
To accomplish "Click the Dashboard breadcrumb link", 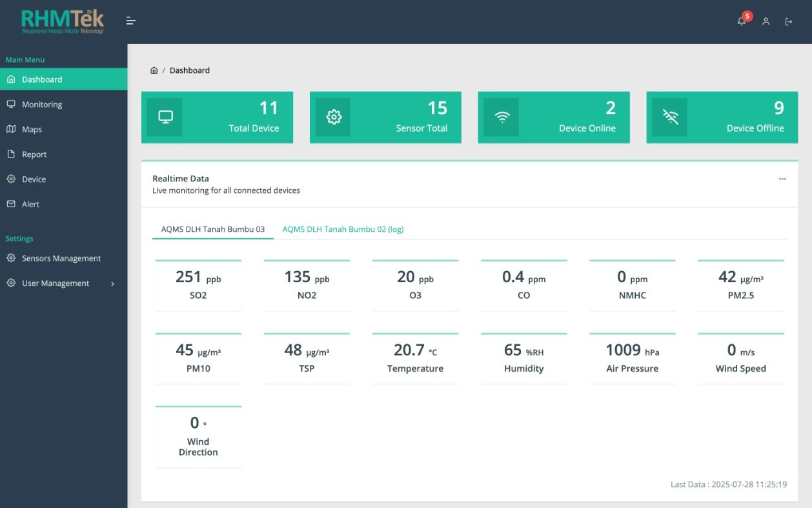I will 191,70.
